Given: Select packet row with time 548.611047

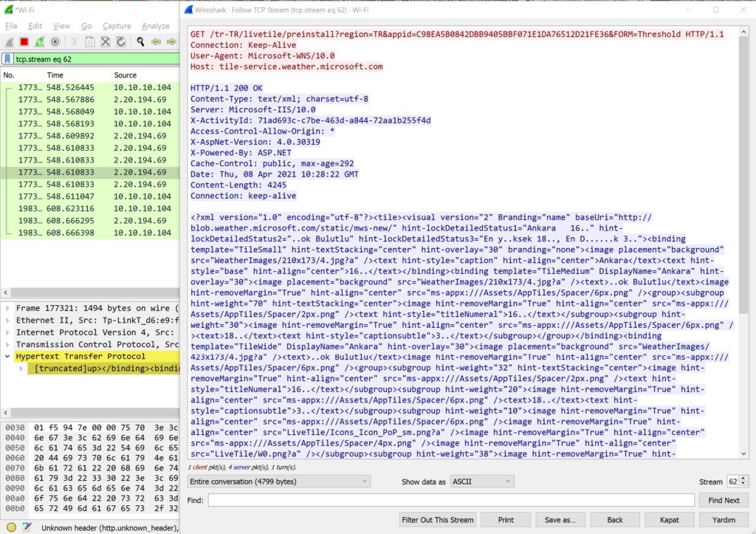Looking at the screenshot, I should click(90, 196).
